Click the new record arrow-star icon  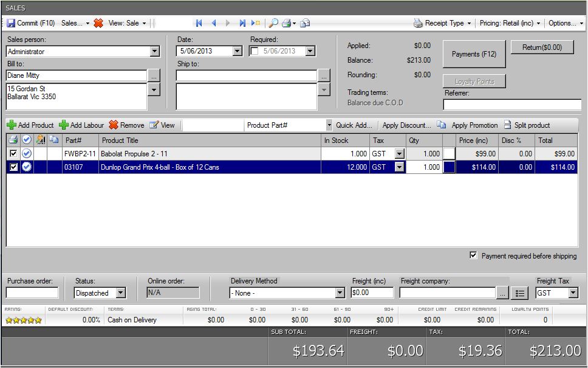256,23
